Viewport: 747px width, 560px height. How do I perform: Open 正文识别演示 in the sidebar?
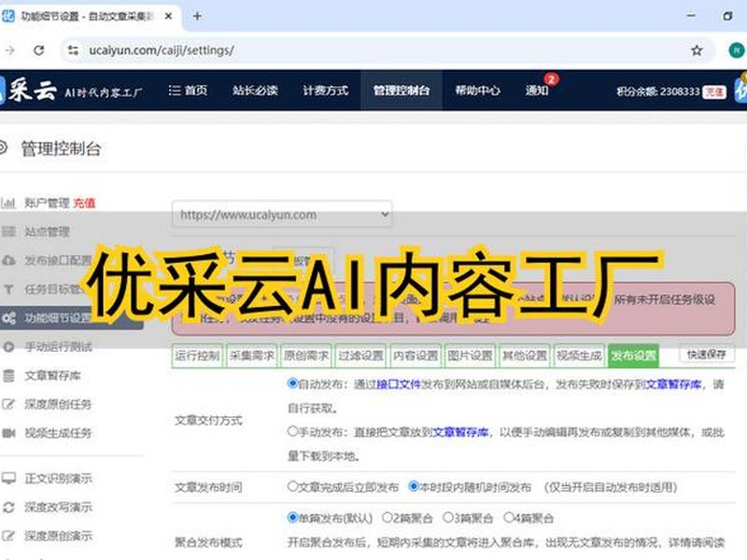pos(58,478)
